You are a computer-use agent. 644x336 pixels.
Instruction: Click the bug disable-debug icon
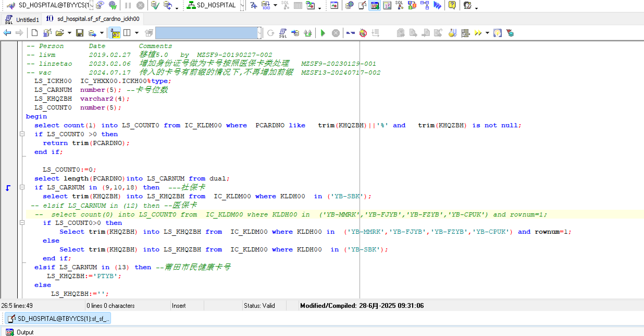click(x=363, y=33)
